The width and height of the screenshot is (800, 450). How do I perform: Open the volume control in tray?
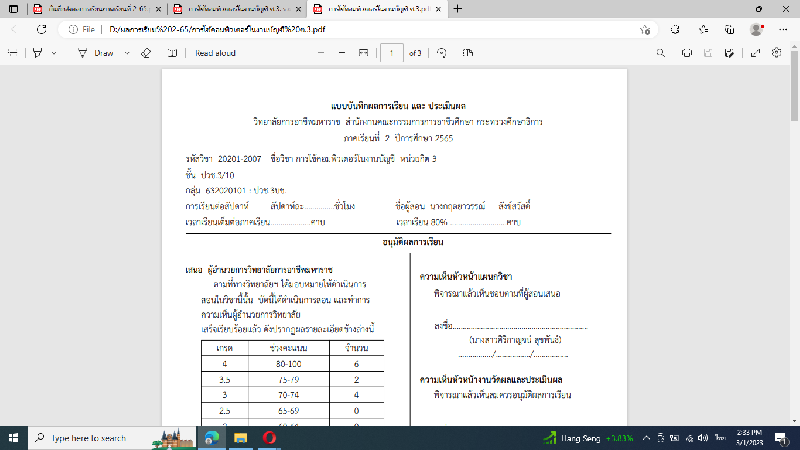point(703,438)
